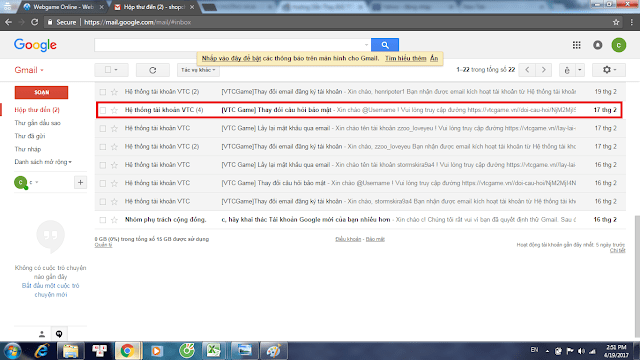
Task: Open Gmail settings gear
Action: pyautogui.click(x=609, y=70)
